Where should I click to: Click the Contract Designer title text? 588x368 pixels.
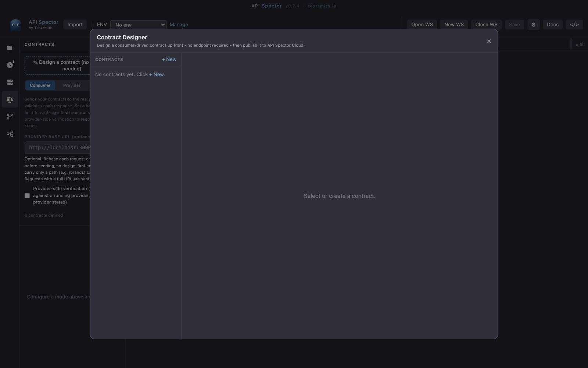pos(122,37)
